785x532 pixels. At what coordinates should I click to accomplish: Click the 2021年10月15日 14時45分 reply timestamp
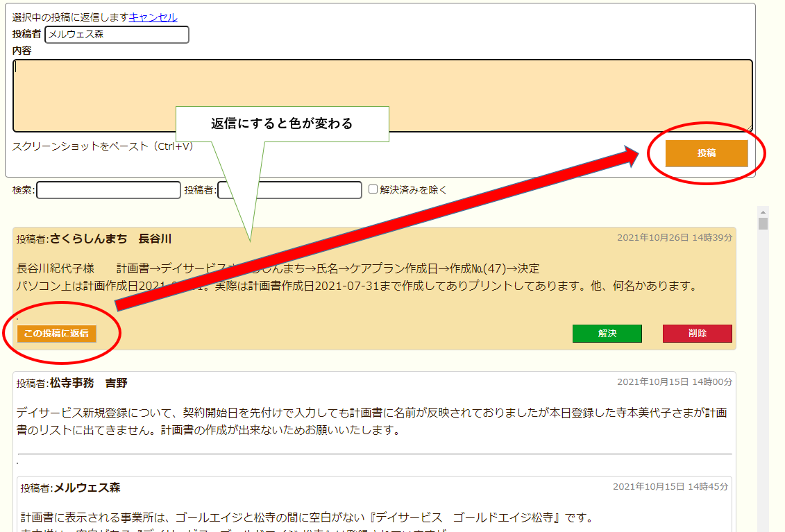(670, 487)
